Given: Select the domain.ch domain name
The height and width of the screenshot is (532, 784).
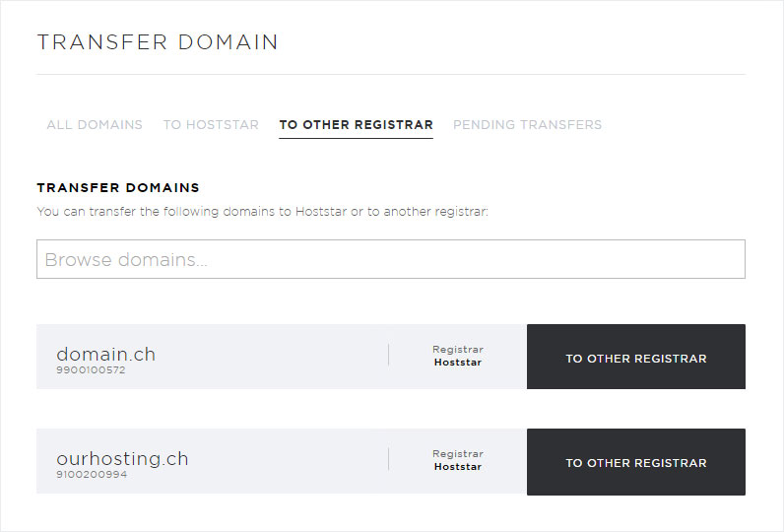Looking at the screenshot, I should click(x=106, y=354).
